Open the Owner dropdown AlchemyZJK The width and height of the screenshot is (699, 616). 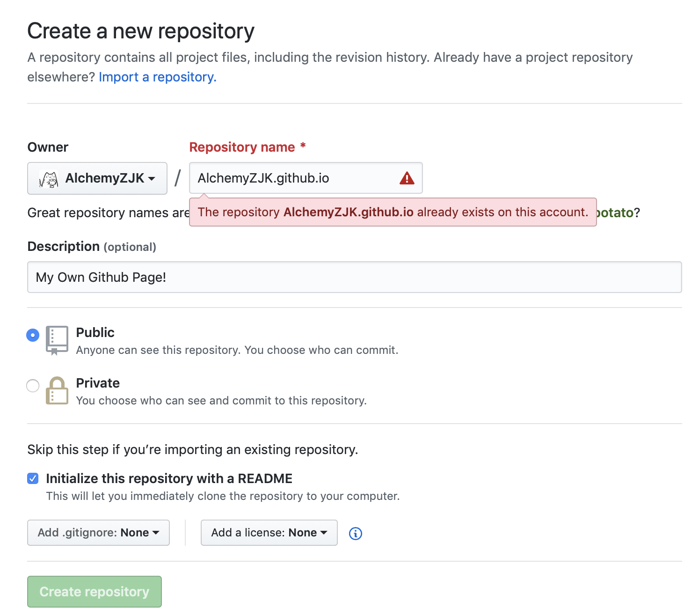point(97,178)
